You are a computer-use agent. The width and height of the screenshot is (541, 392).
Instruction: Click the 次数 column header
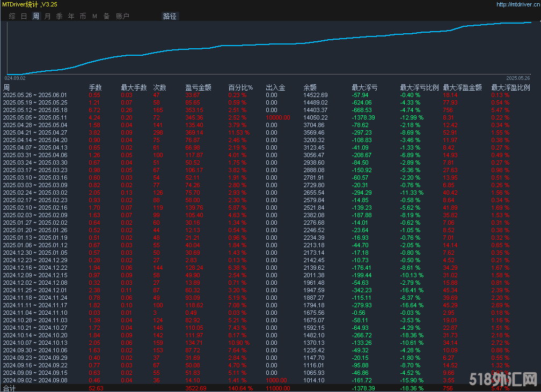point(160,87)
